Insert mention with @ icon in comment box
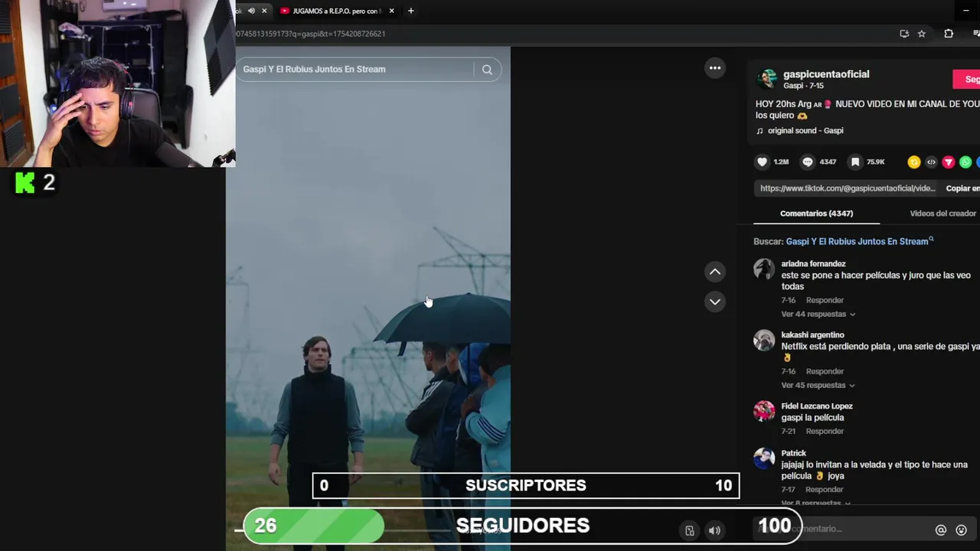Image resolution: width=980 pixels, height=551 pixels. tap(941, 530)
